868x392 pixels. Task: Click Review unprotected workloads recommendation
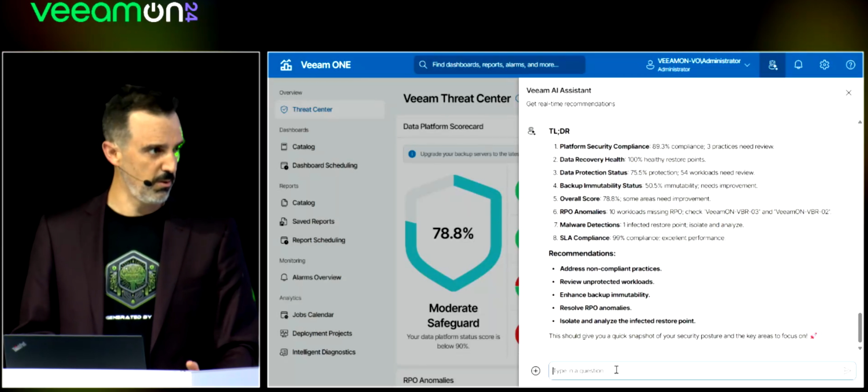607,281
